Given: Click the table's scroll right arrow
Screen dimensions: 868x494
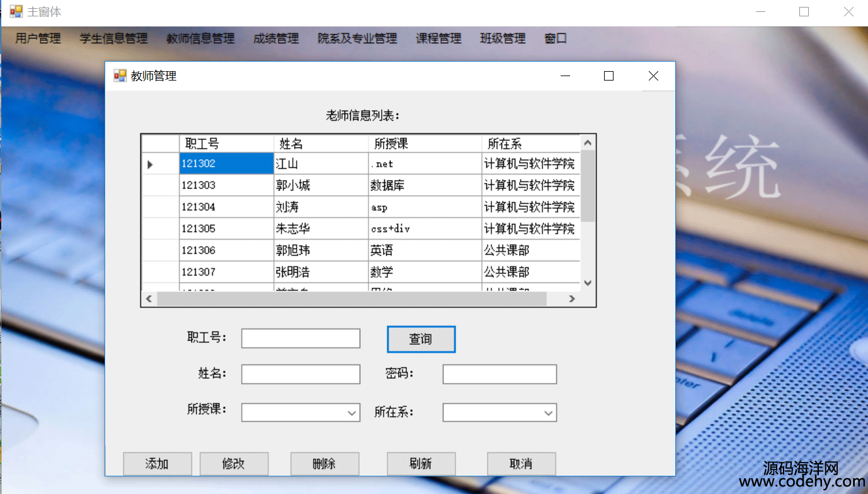Looking at the screenshot, I should [x=572, y=298].
